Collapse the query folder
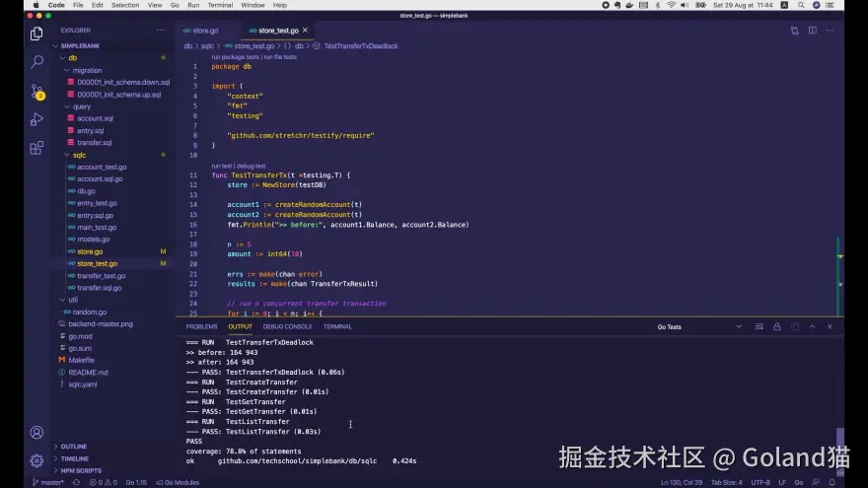 (67, 106)
